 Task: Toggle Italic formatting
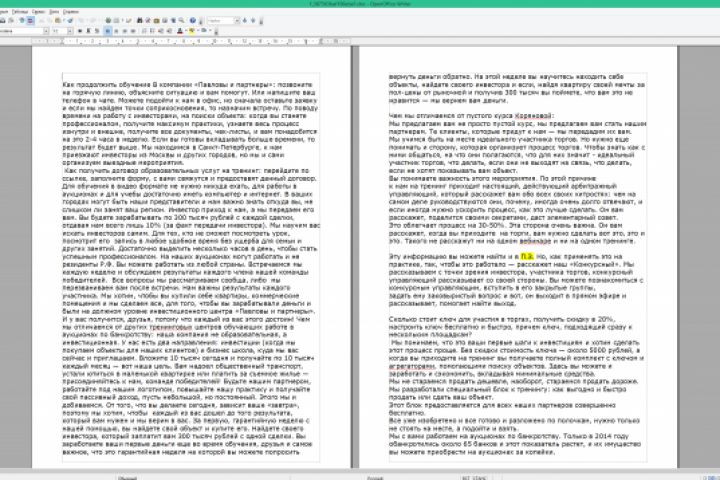[x=89, y=31]
